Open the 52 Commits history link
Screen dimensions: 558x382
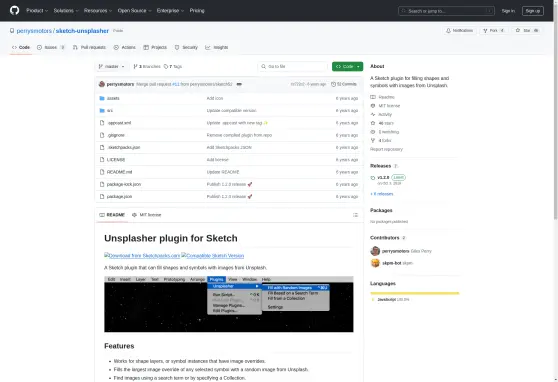pos(344,84)
